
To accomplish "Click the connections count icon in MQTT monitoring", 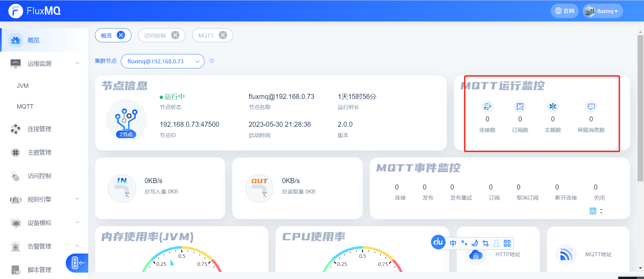I will click(487, 107).
